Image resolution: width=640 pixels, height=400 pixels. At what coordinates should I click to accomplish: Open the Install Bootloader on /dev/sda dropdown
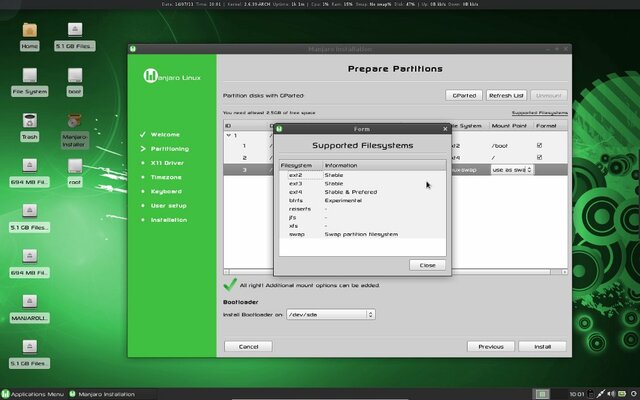pyautogui.click(x=331, y=314)
